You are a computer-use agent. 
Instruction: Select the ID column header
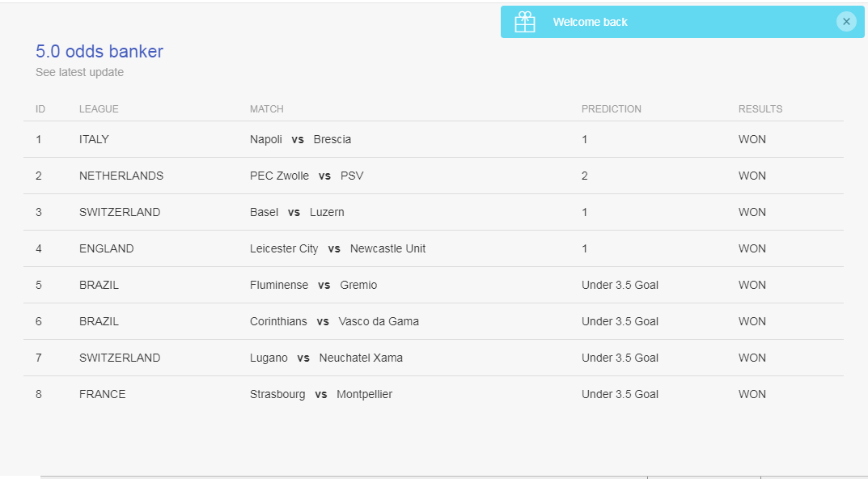click(x=40, y=109)
